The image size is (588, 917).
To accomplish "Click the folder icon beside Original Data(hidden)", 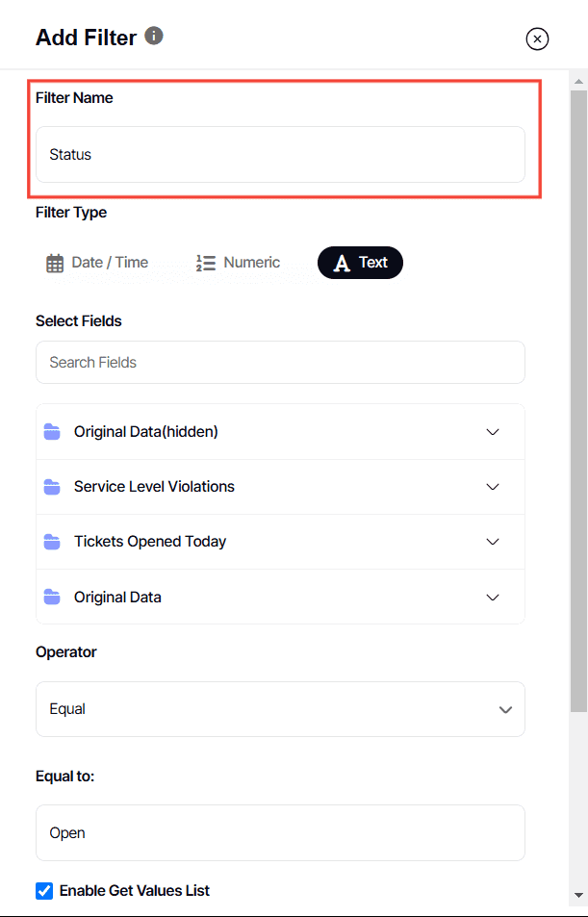I will tap(52, 431).
